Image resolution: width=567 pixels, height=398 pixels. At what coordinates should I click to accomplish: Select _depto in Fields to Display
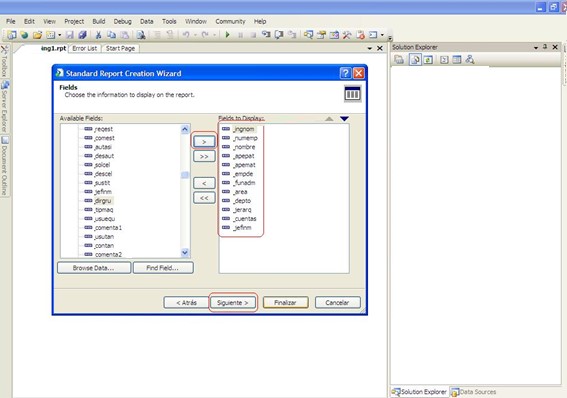coord(236,201)
